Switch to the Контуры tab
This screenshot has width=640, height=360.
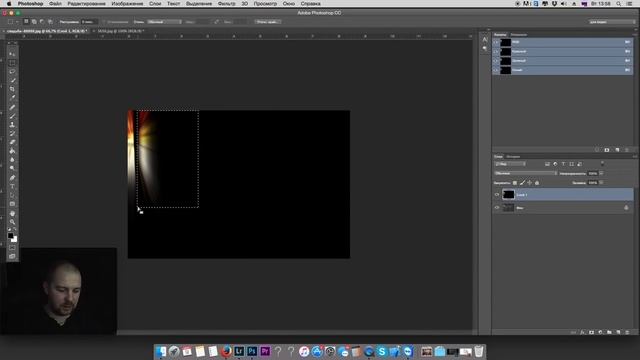(x=518, y=35)
